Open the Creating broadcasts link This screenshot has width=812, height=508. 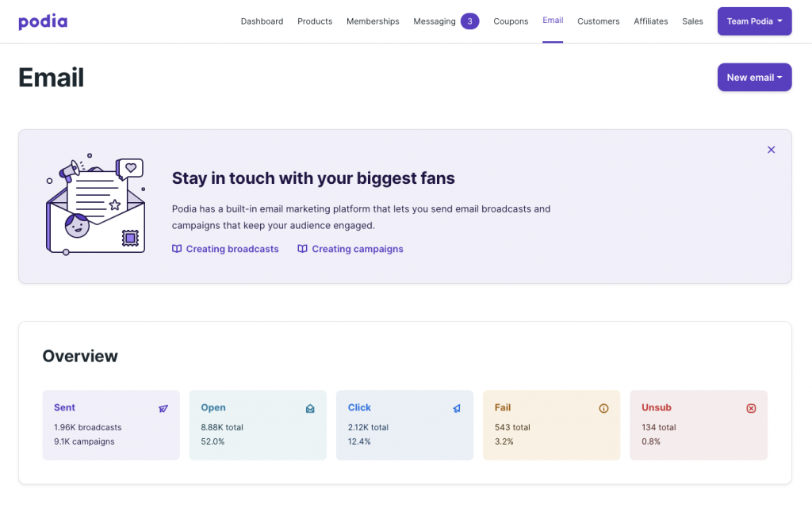pos(232,249)
